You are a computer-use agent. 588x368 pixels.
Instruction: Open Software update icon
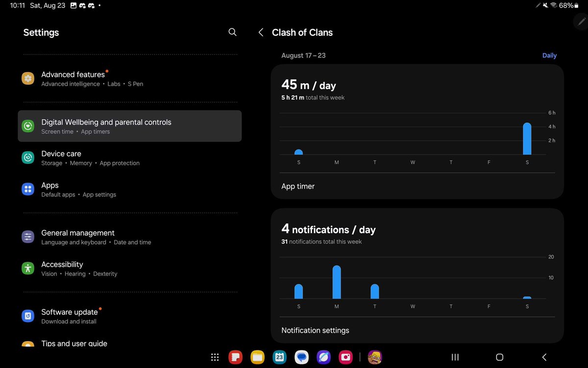(x=28, y=316)
